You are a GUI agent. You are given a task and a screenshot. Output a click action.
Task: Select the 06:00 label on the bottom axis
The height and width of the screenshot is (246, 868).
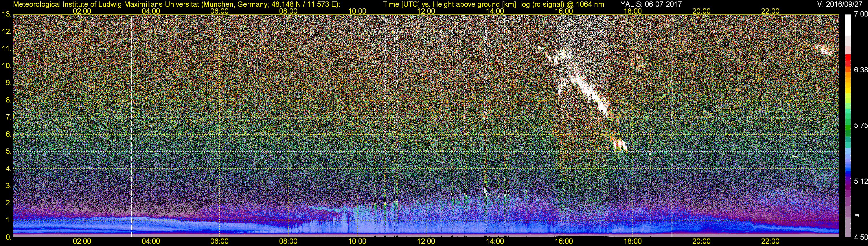click(x=219, y=241)
